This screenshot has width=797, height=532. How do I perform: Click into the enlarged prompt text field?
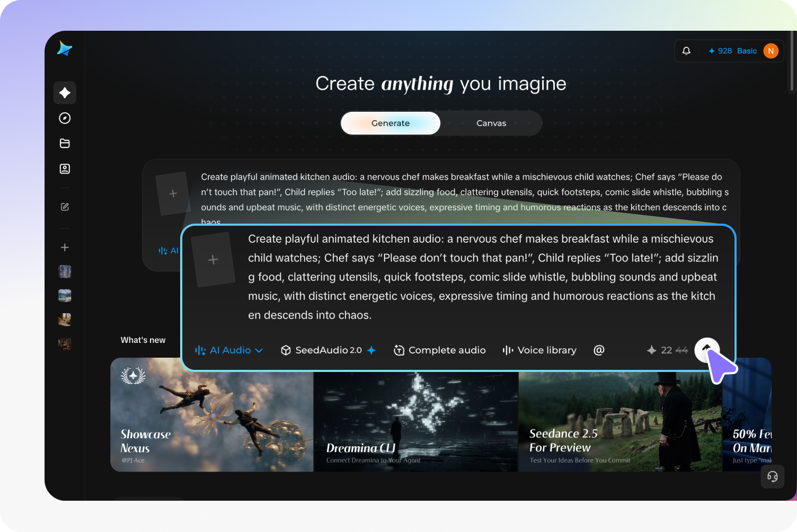(x=483, y=277)
